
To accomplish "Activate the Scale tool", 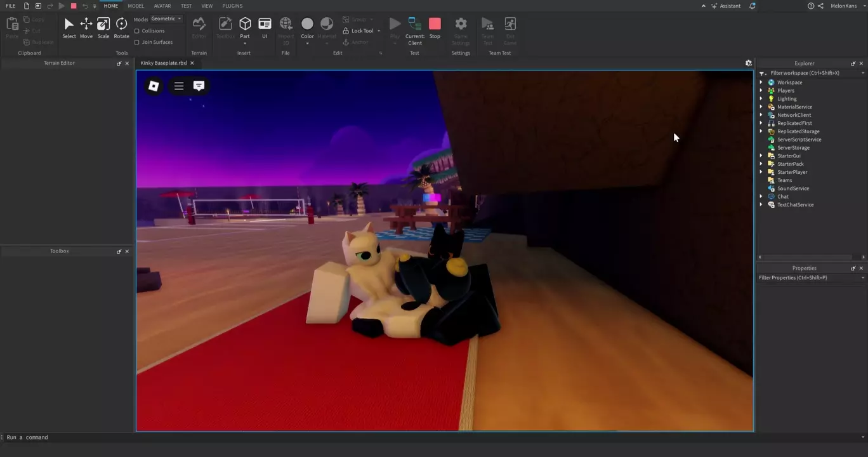I will 103,27.
